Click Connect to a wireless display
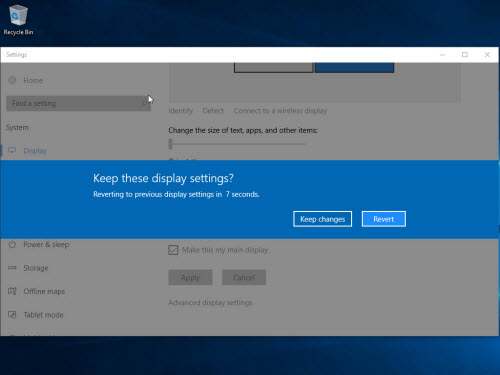 click(280, 111)
